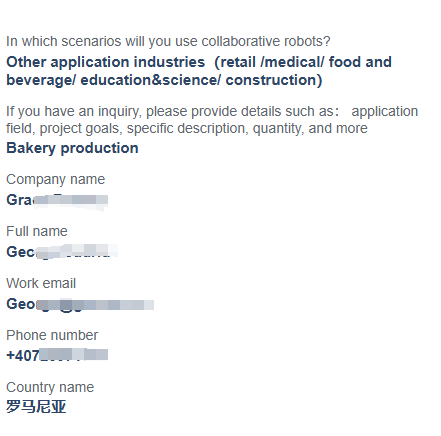Click the 'Work email' label
This screenshot has height=436, width=441.
point(41,284)
